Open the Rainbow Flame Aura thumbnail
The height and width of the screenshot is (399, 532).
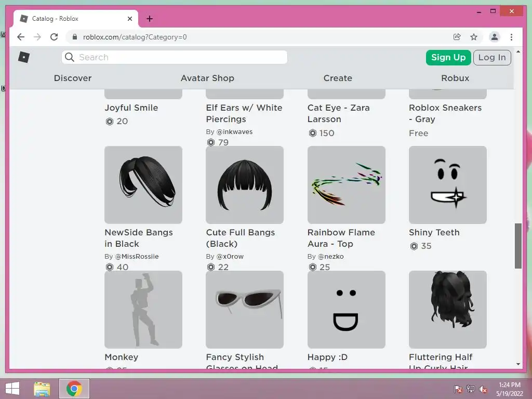point(347,185)
